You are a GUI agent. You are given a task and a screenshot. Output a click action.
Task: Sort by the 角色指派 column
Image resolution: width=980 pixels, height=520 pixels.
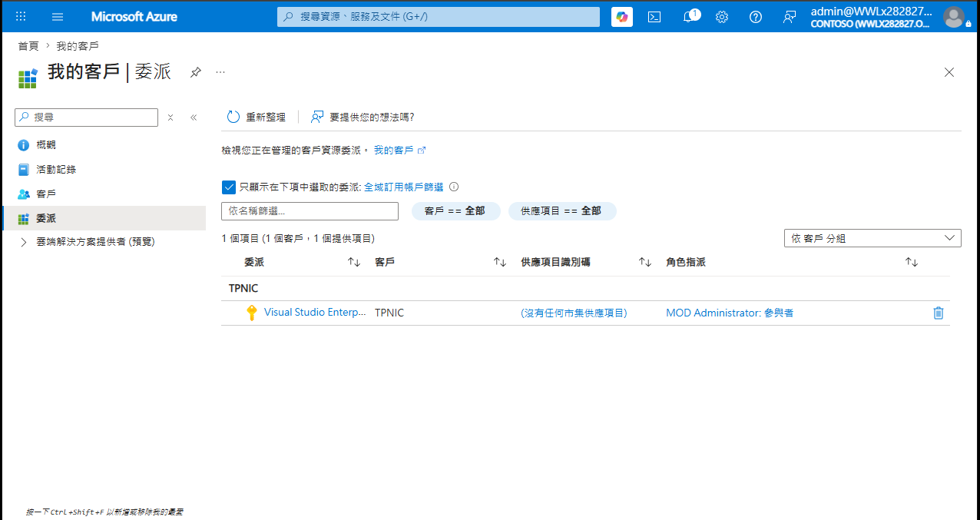(912, 262)
